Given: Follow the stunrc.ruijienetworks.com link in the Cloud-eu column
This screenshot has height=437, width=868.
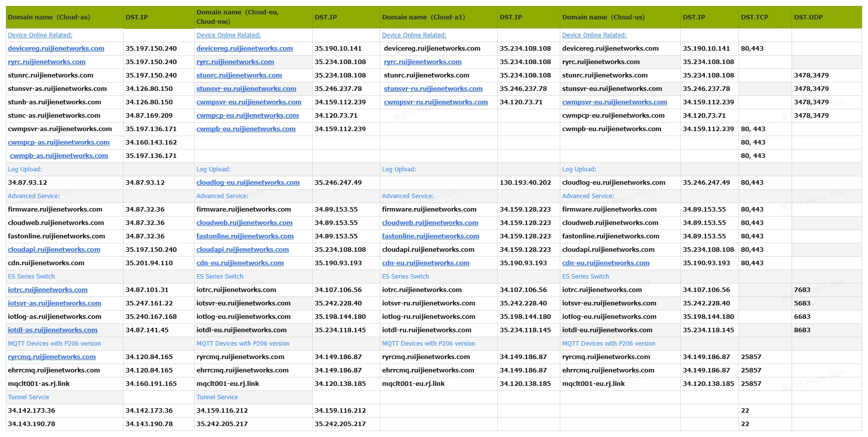Looking at the screenshot, I should pyautogui.click(x=239, y=75).
